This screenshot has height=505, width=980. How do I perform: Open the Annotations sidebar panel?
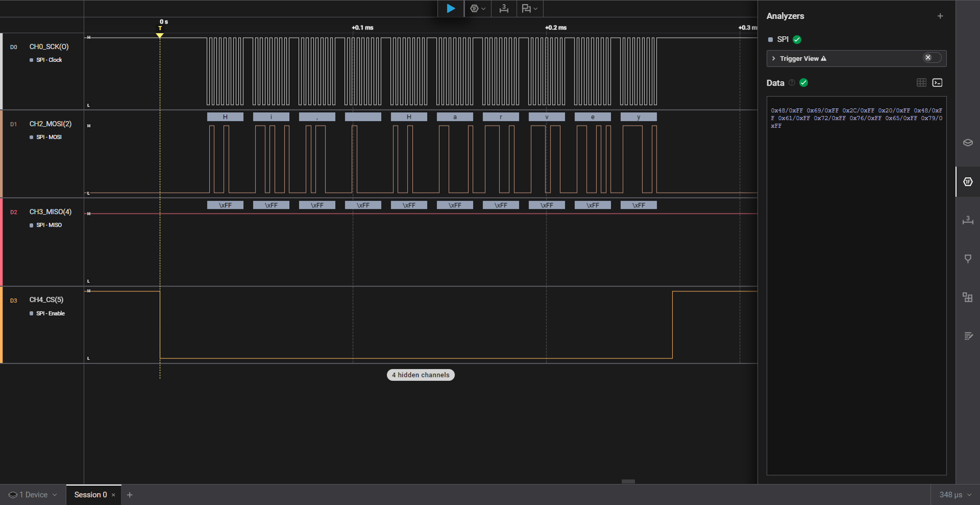tap(968, 259)
